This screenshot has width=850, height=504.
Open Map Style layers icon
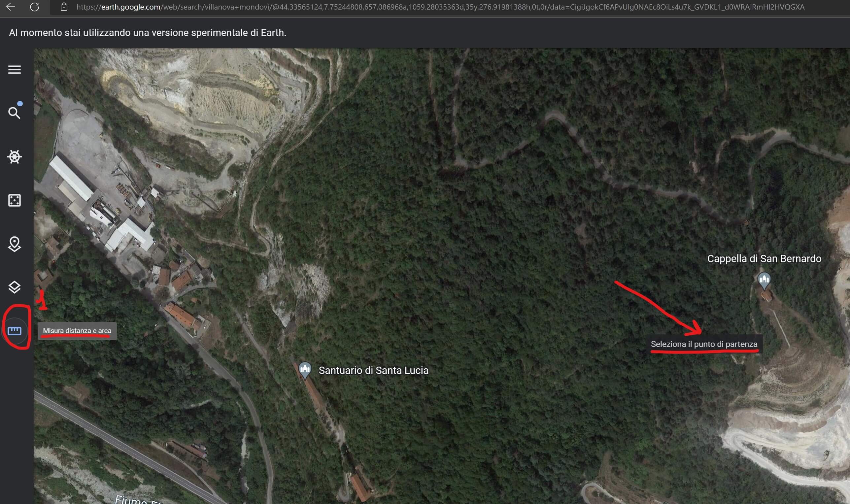point(14,287)
